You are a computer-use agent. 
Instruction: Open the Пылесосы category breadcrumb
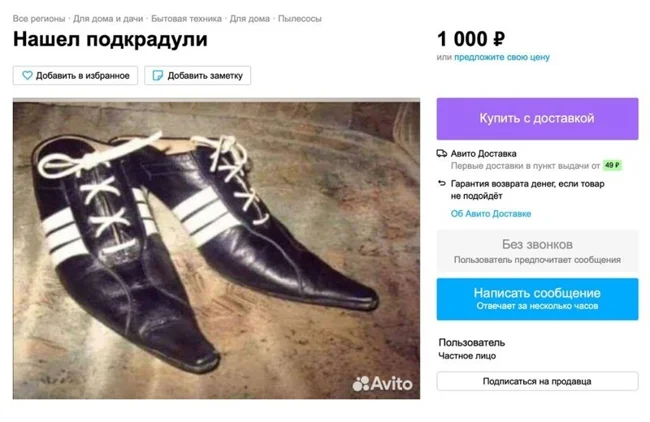coord(299,18)
